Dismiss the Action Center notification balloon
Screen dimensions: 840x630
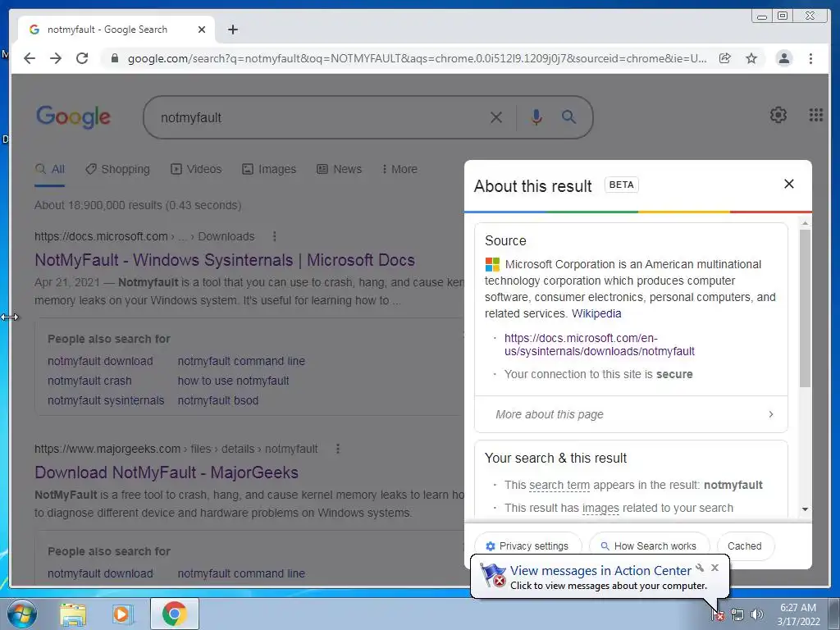(x=714, y=568)
